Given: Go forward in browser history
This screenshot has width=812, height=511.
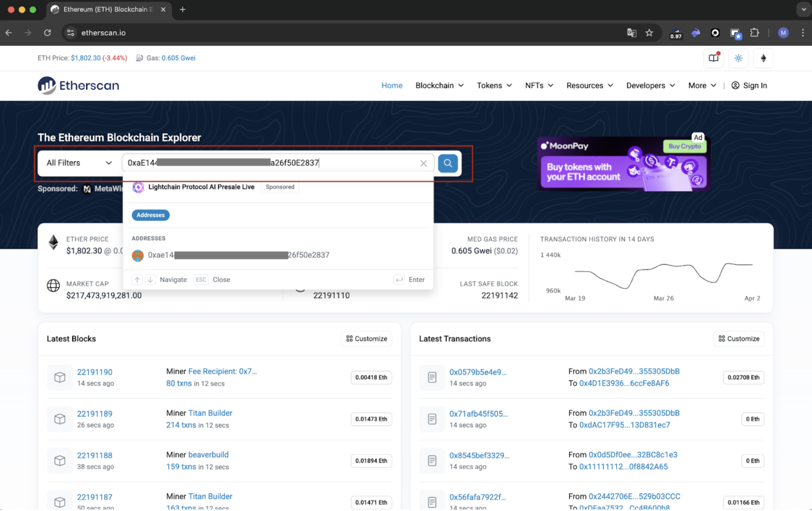Looking at the screenshot, I should point(28,33).
